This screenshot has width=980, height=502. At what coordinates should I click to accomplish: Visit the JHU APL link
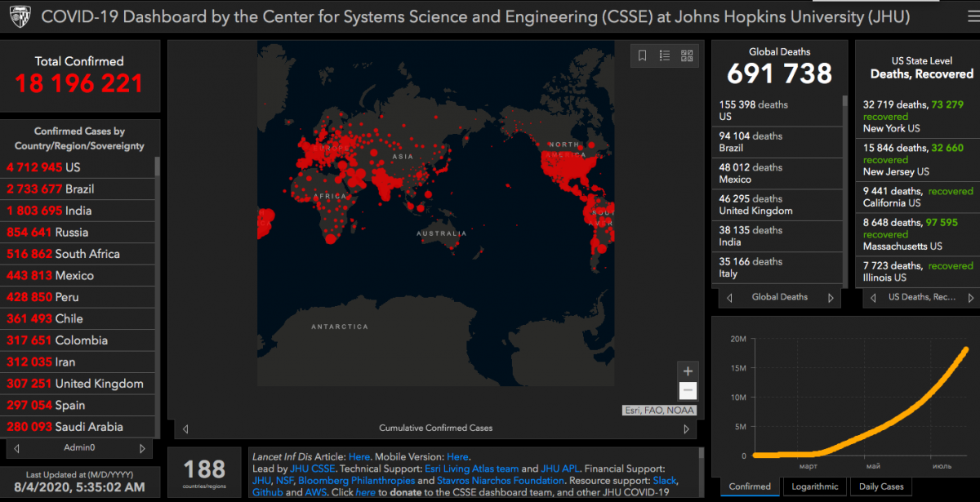[559, 469]
